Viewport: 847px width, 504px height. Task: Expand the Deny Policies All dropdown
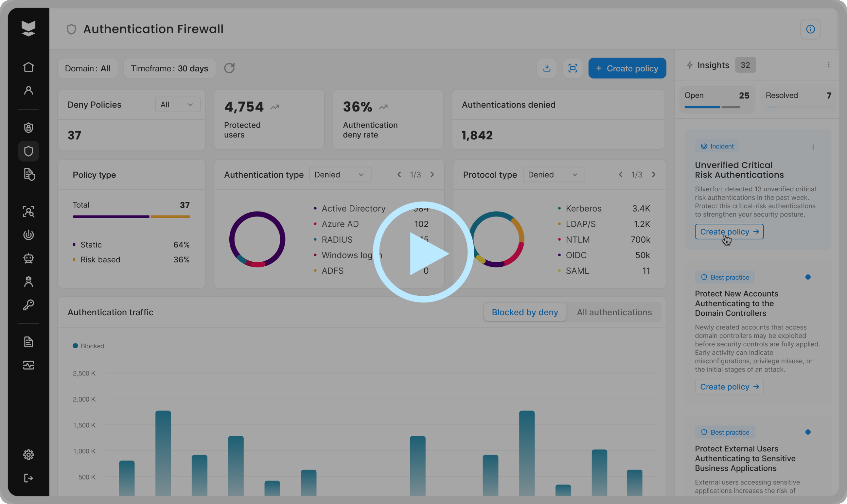pos(177,105)
